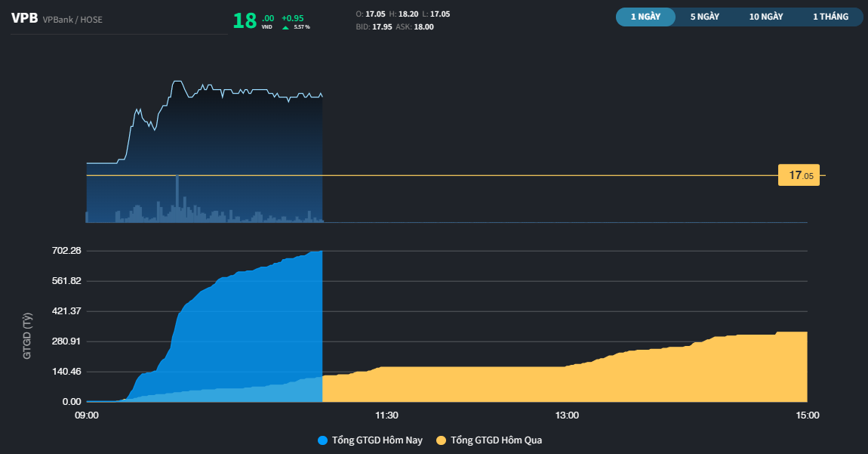The image size is (868, 454).
Task: Select the 1 NGÀY time range tab
Action: click(x=645, y=17)
